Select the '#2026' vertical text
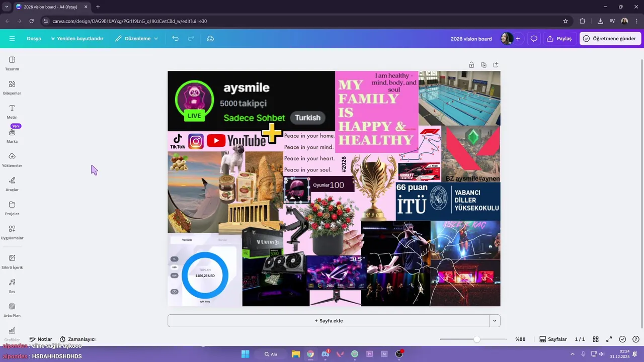The width and height of the screenshot is (644, 362). tap(344, 164)
